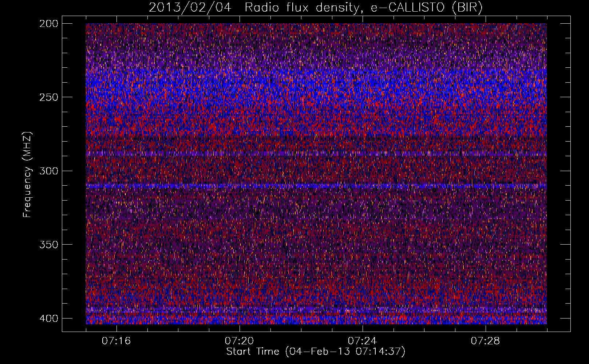Screen dimensions: 589x364
Task: Click the 07:24 time tick label
Action: coord(363,341)
